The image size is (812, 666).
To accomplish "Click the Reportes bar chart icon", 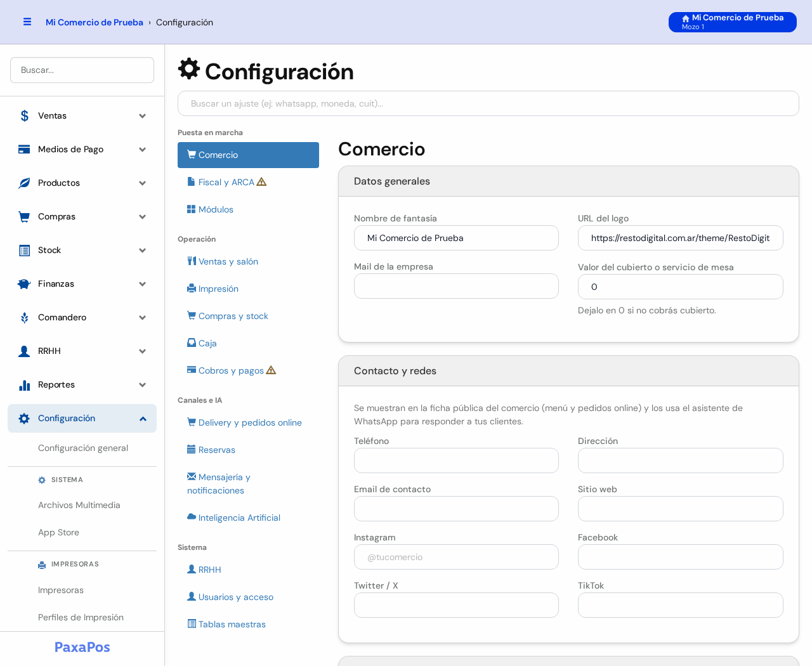I will coord(24,385).
